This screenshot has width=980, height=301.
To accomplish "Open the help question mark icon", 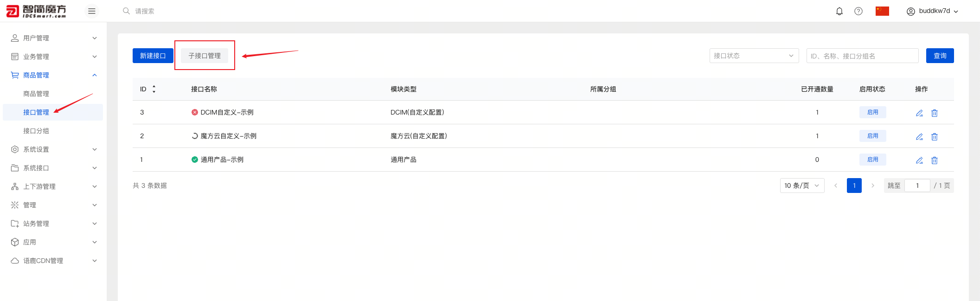I will pos(858,11).
